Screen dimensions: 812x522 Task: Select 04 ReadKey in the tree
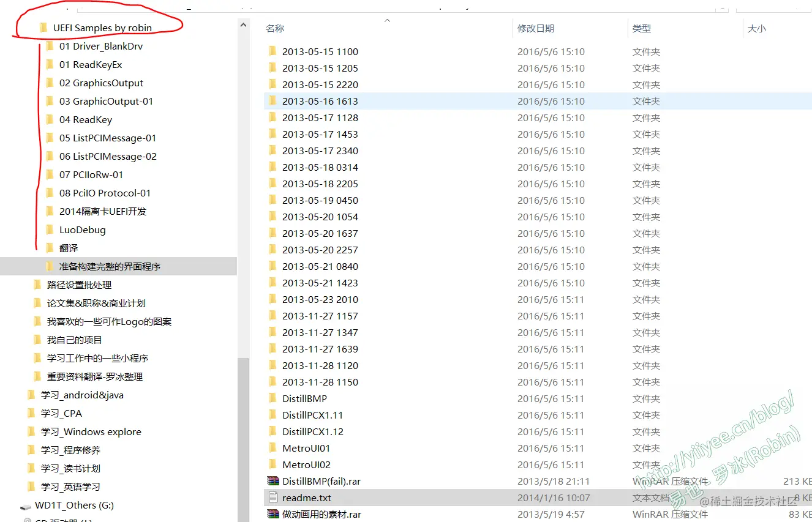point(86,120)
